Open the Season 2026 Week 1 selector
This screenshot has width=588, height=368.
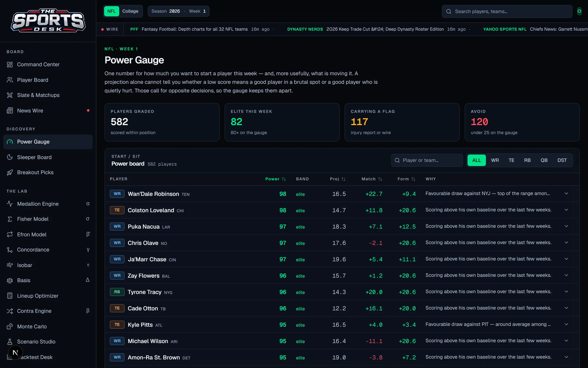179,11
